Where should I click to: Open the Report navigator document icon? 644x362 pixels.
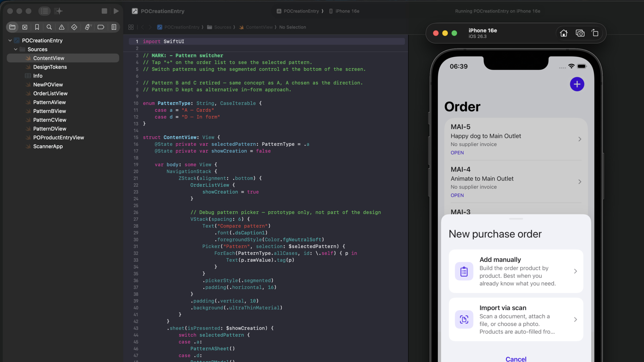click(x=114, y=27)
